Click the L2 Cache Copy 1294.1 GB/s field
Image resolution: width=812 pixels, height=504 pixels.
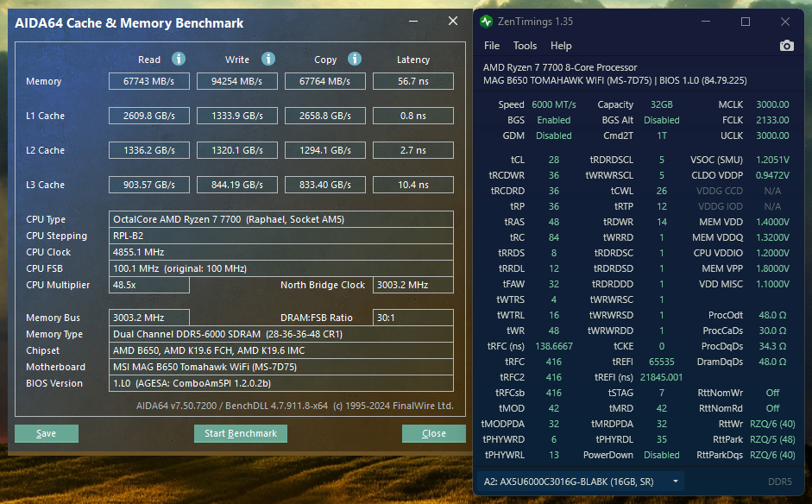[325, 150]
